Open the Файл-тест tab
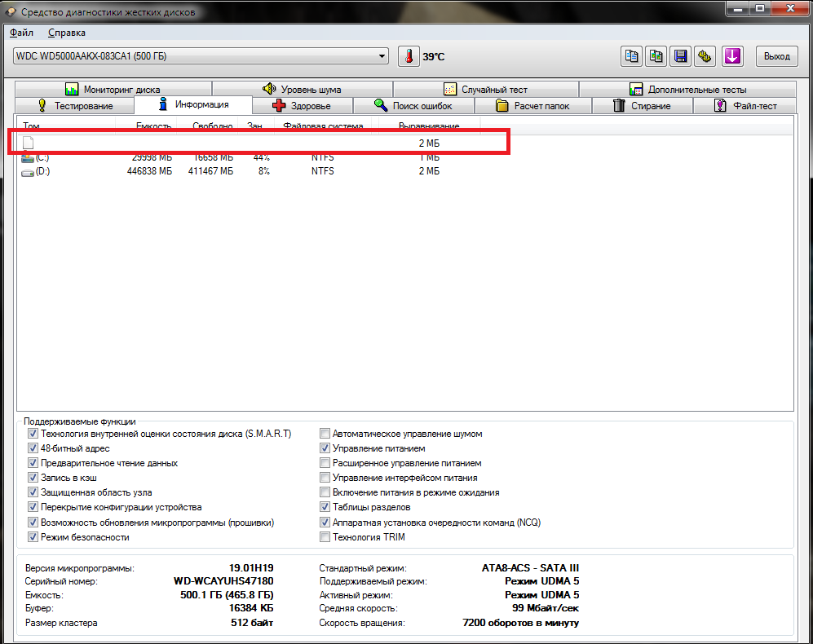The width and height of the screenshot is (813, 644). [745, 106]
